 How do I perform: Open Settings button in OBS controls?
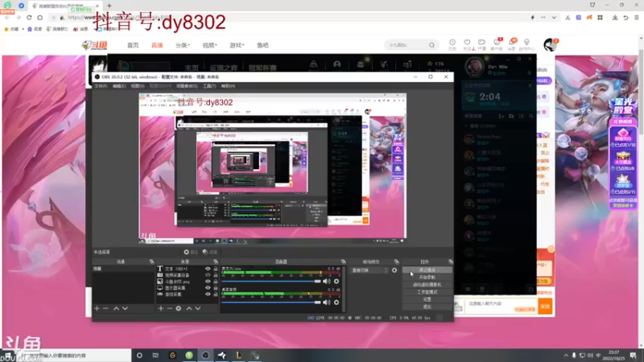click(x=427, y=299)
